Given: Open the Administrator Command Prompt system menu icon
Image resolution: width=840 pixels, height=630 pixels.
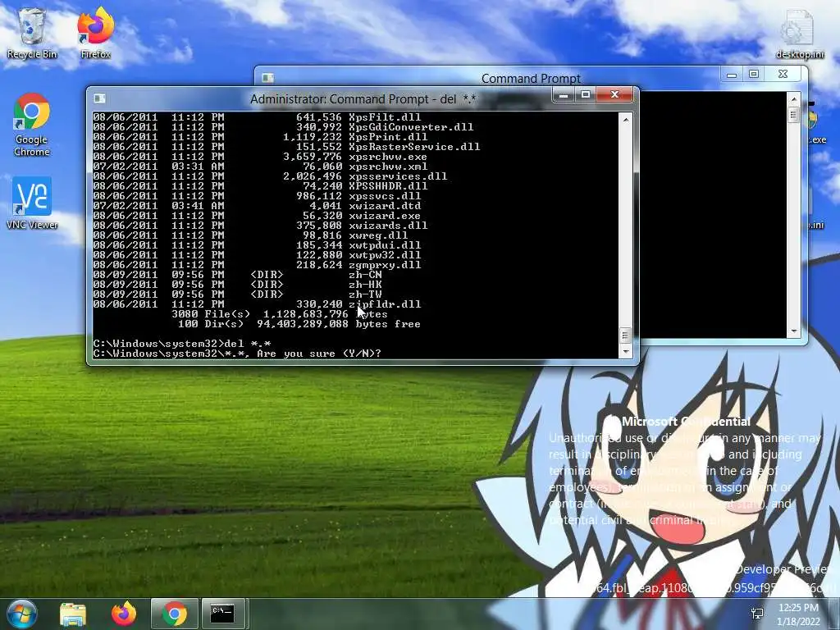Looking at the screenshot, I should tap(99, 98).
